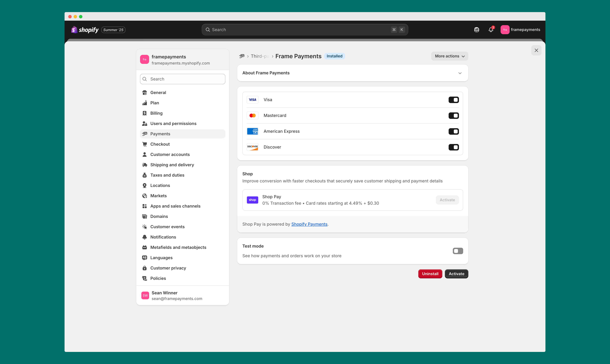Click the Locations pin icon

pyautogui.click(x=145, y=185)
